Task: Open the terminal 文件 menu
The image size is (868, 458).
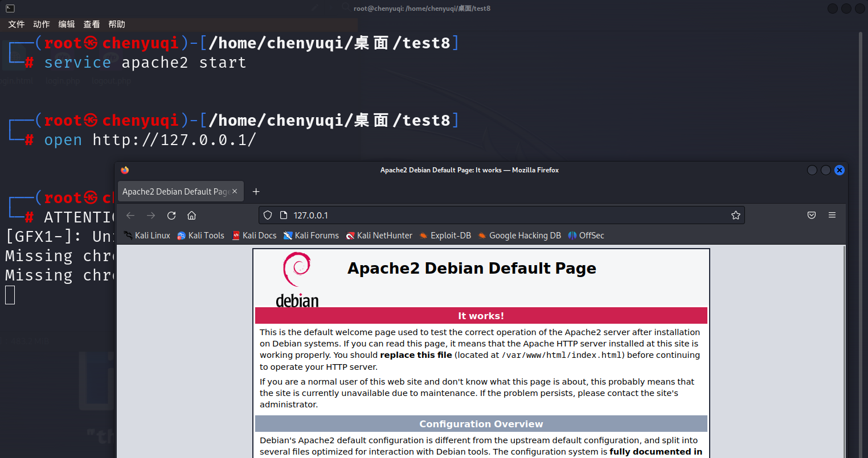Action: (x=17, y=24)
